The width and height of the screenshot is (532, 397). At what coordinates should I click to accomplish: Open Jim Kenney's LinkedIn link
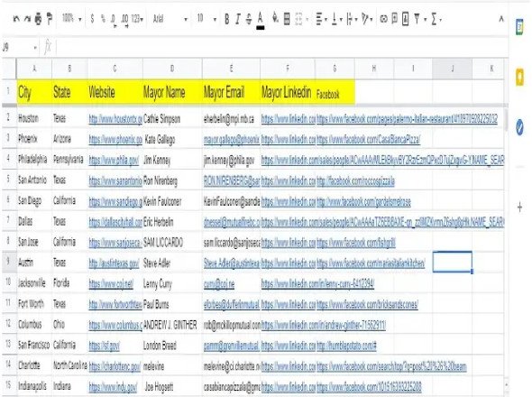click(x=382, y=161)
